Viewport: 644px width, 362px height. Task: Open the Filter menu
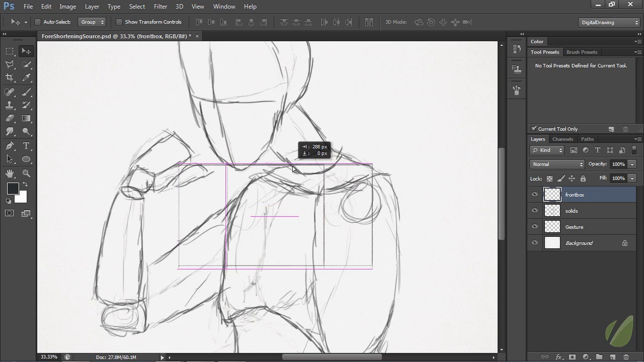pos(160,7)
